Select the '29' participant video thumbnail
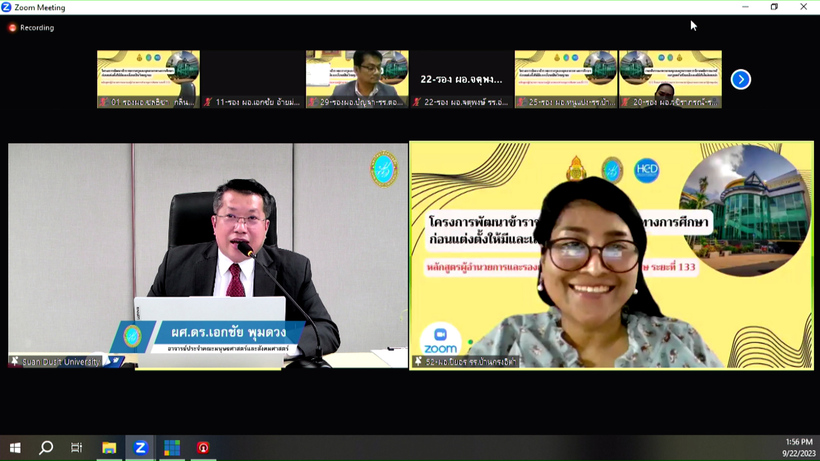This screenshot has height=461, width=820. point(357,79)
